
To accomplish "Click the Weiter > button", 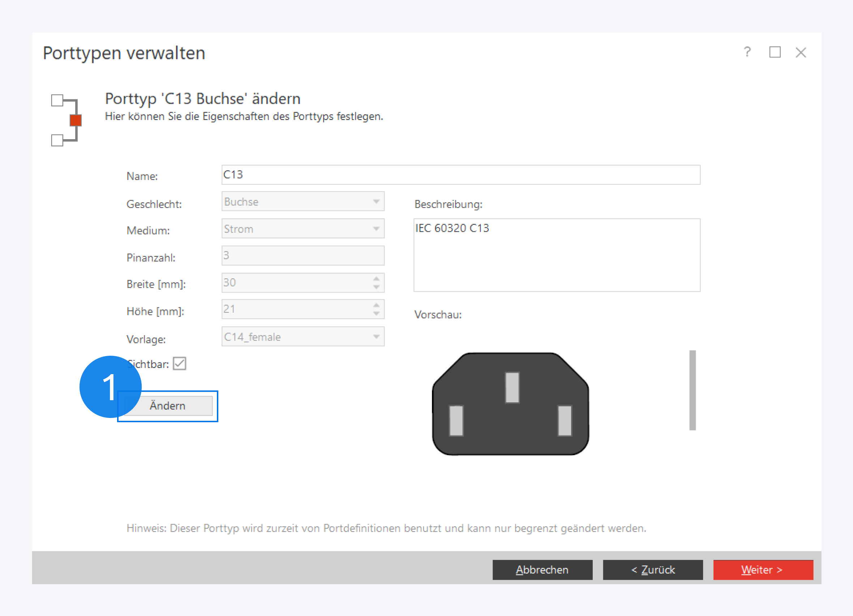I will 763,570.
